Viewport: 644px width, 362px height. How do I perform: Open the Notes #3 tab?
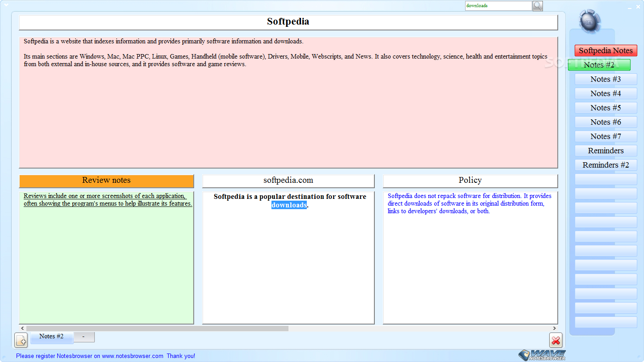click(x=606, y=79)
